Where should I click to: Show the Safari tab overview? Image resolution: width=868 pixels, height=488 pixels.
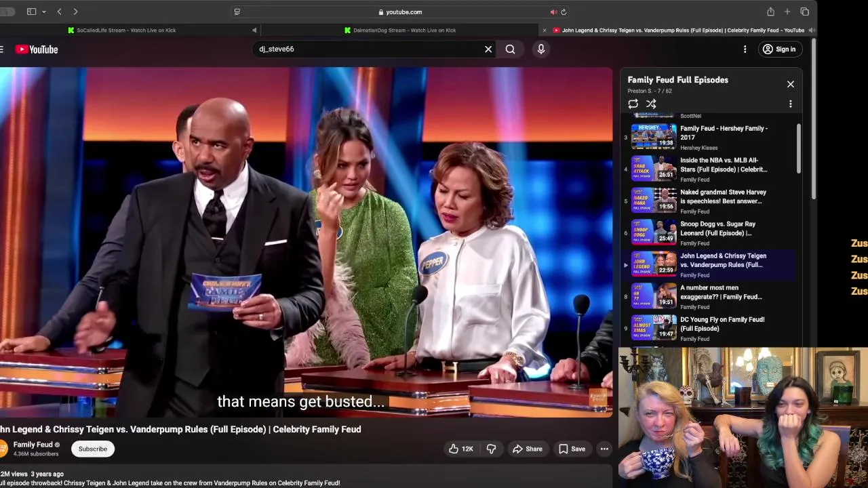pyautogui.click(x=804, y=12)
